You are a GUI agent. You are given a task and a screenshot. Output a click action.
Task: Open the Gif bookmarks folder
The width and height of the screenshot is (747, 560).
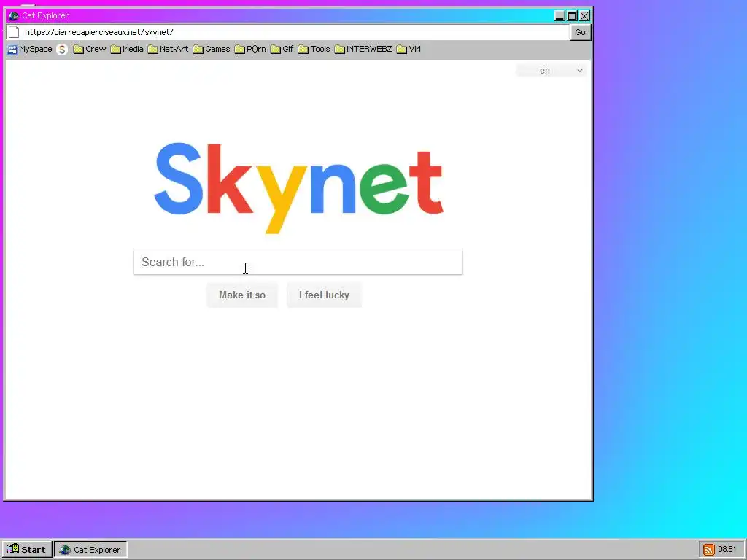point(282,49)
